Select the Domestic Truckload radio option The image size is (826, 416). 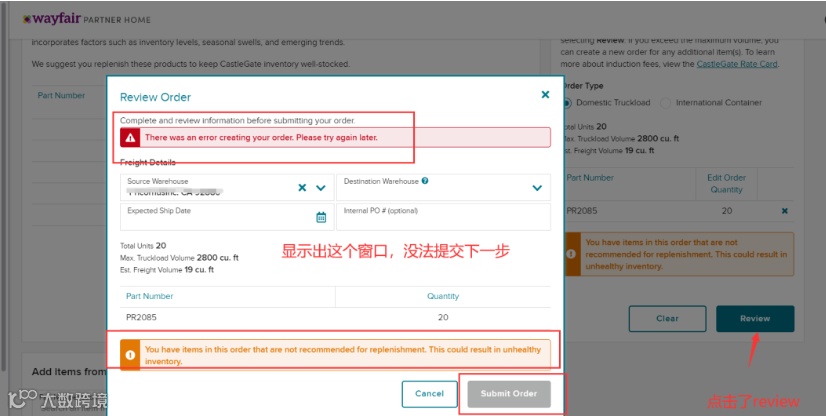pos(567,103)
